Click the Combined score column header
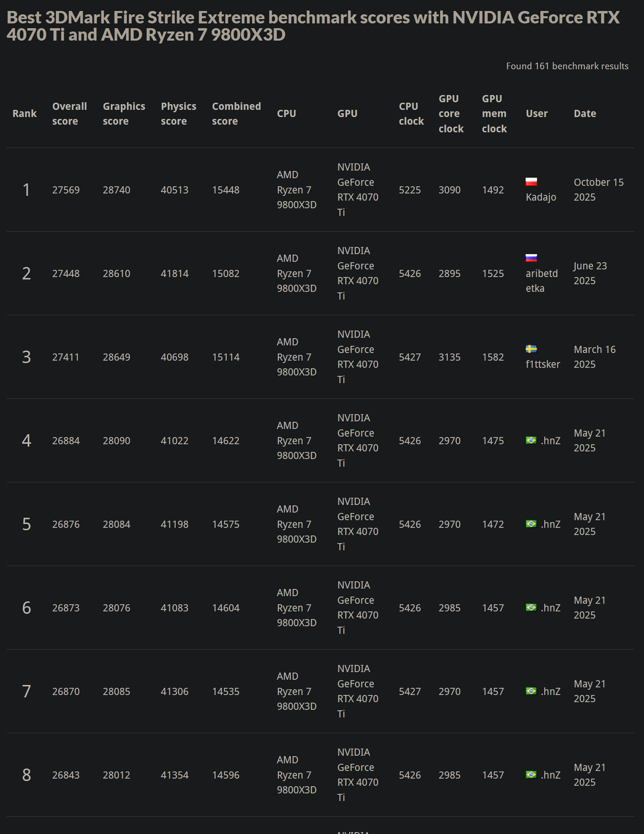The image size is (644, 834). point(236,114)
